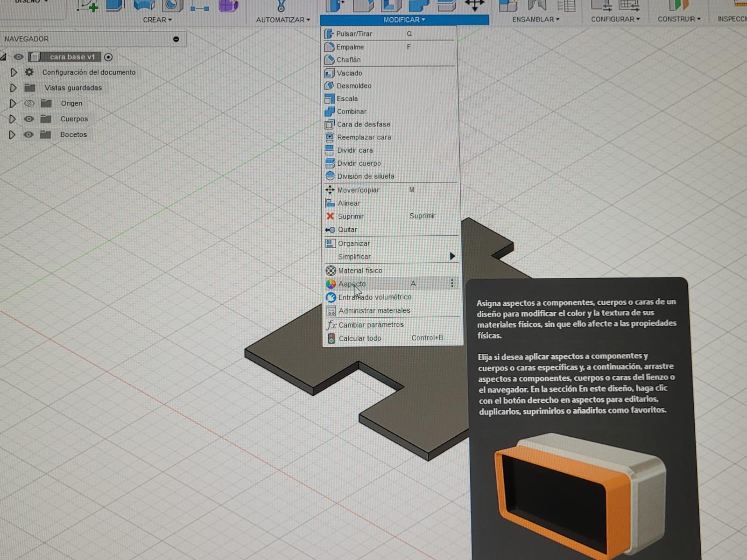Close the open MODIFICAR dropdown

coord(404,20)
